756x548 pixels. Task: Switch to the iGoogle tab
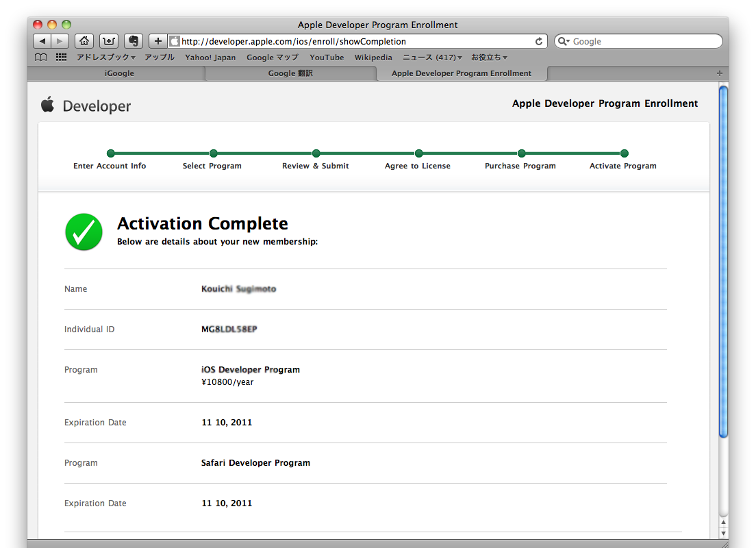click(119, 73)
